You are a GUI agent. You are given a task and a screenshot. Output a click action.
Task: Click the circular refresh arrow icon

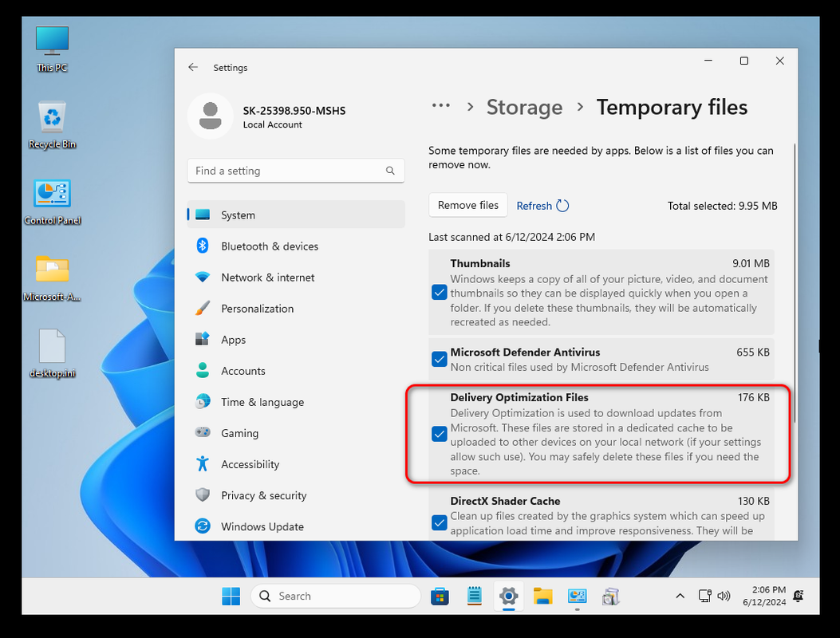[x=562, y=206]
